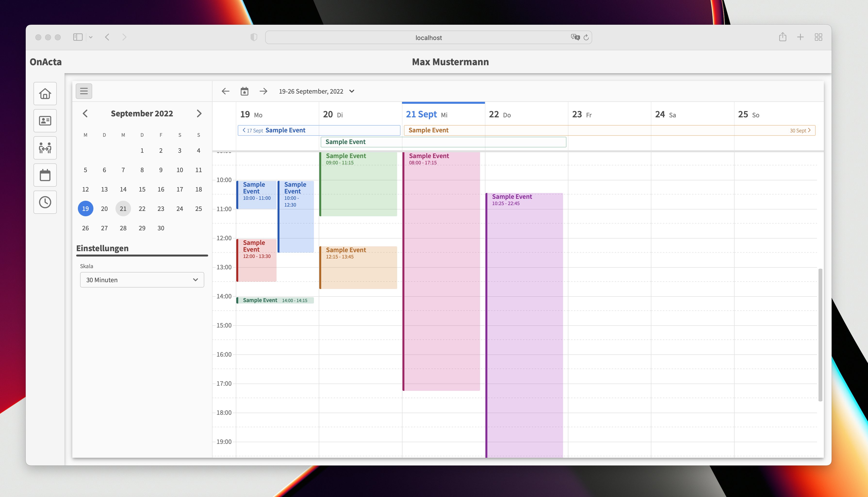
Task: Open the people meeting sidebar icon
Action: point(45,148)
